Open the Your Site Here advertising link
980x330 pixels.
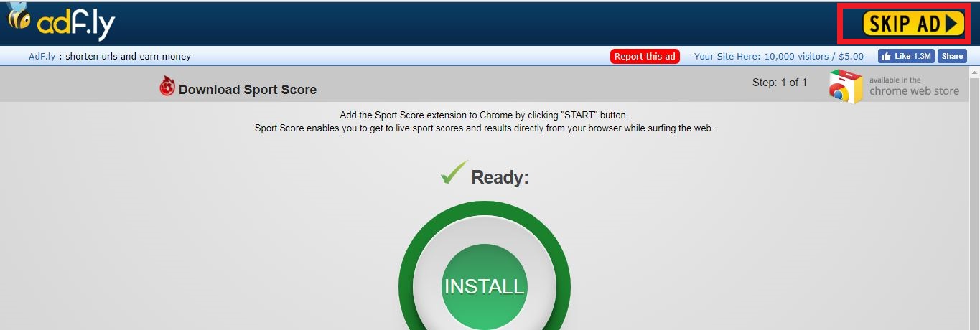pyautogui.click(x=778, y=56)
